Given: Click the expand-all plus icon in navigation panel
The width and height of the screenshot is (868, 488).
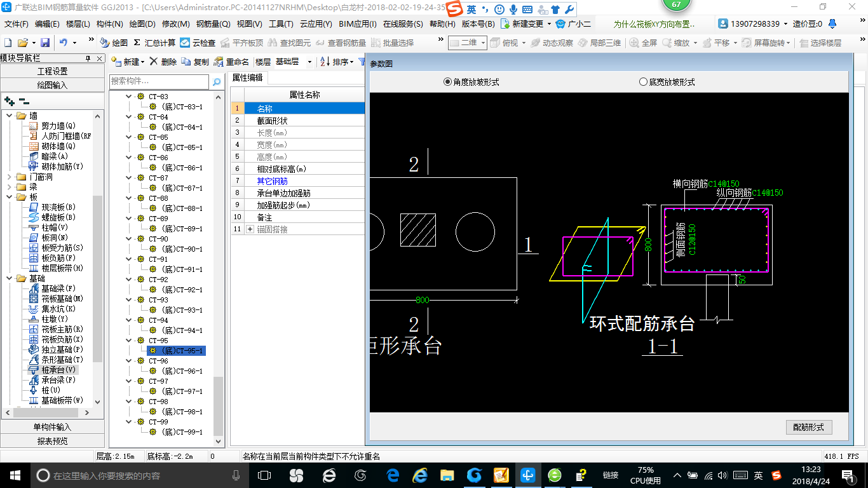Looking at the screenshot, I should (x=9, y=100).
